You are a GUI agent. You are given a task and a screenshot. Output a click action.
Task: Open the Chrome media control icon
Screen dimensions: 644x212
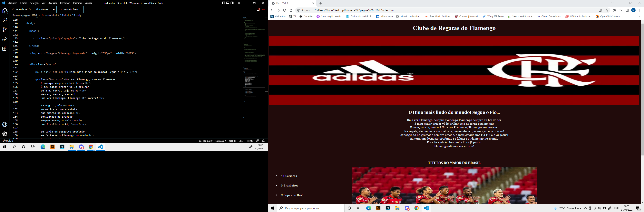pyautogui.click(x=621, y=10)
